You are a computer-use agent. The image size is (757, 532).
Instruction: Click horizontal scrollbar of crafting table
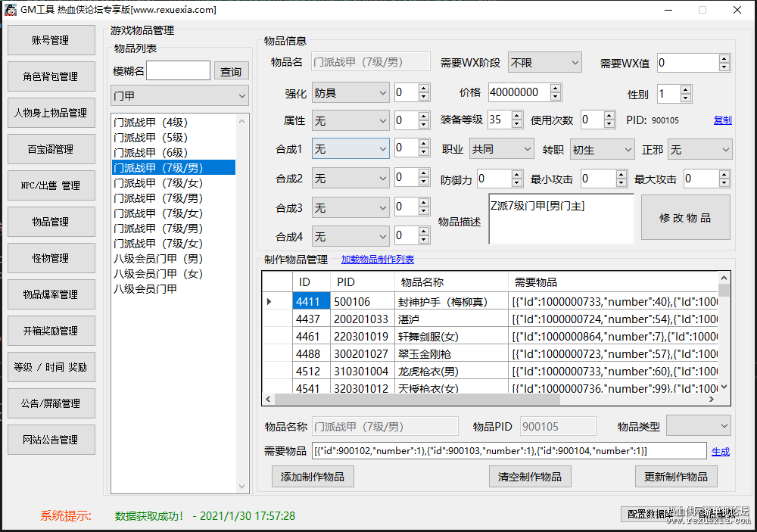[x=418, y=400]
